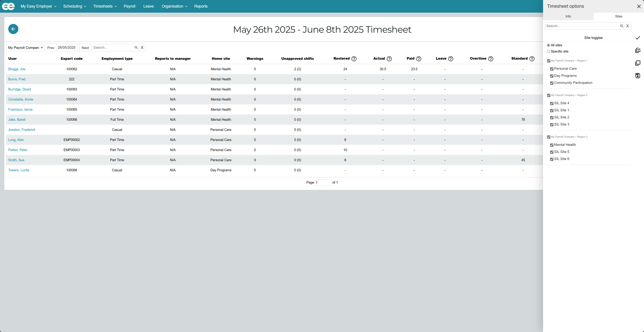Open the Leave column help icon
Viewport: 644px width, 332px height.
click(451, 59)
